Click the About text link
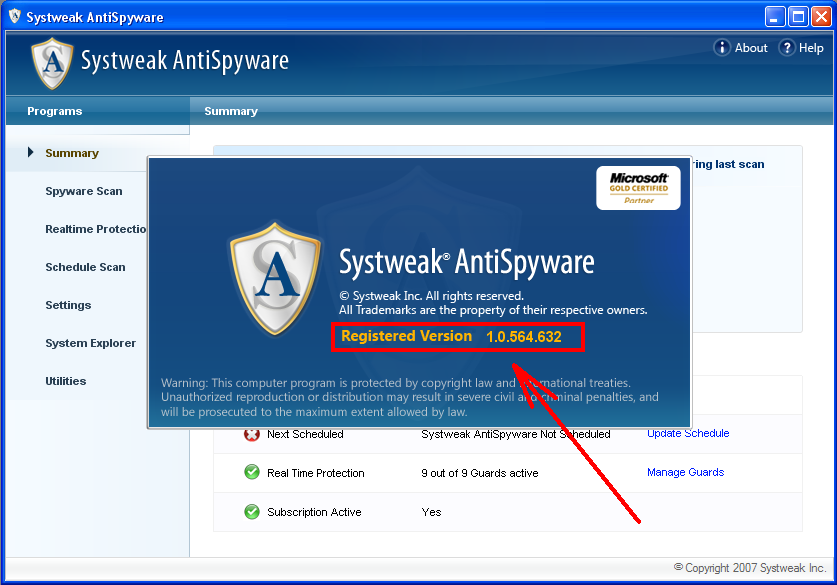This screenshot has width=837, height=585. click(x=751, y=48)
